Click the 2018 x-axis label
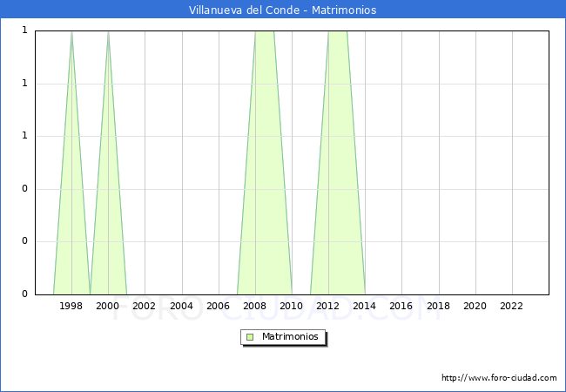566x392 pixels. point(438,306)
